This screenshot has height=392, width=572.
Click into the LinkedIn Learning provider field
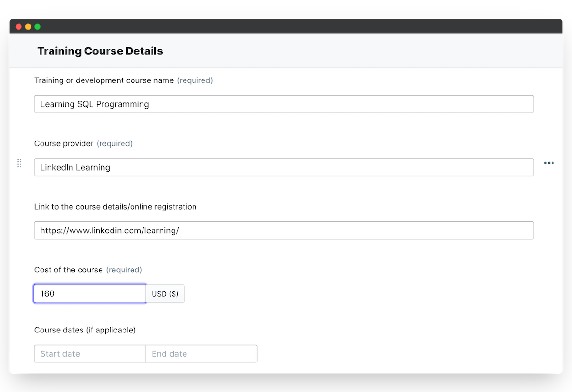click(284, 167)
